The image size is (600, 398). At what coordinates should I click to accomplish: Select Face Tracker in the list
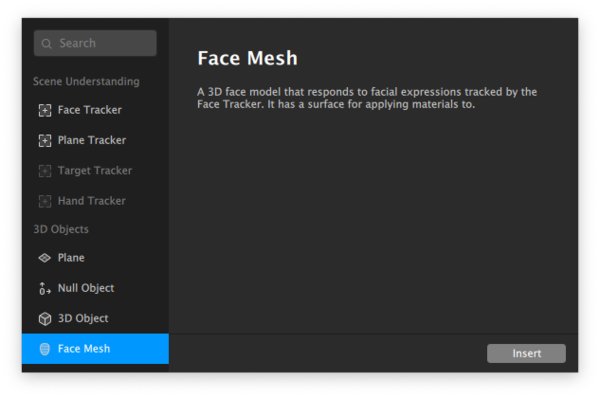click(x=95, y=110)
